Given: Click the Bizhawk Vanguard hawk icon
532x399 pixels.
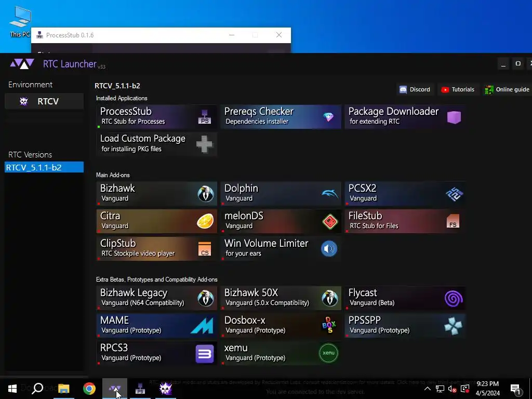Looking at the screenshot, I should click(206, 194).
